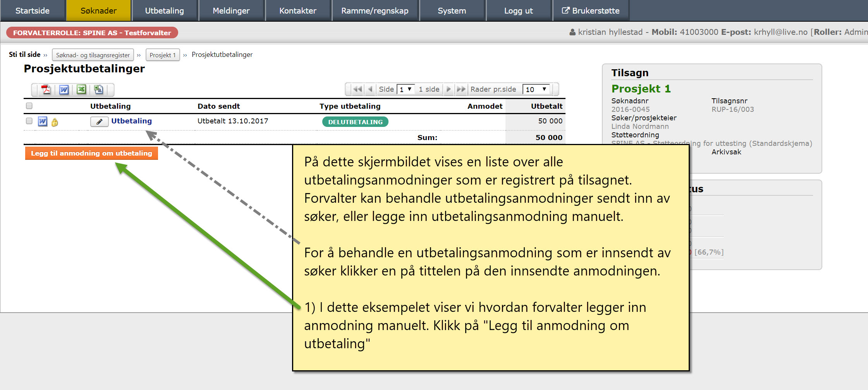Click the FORVALTERROLLE: SPINE AS badge
The height and width of the screenshot is (390, 868).
(x=92, y=32)
